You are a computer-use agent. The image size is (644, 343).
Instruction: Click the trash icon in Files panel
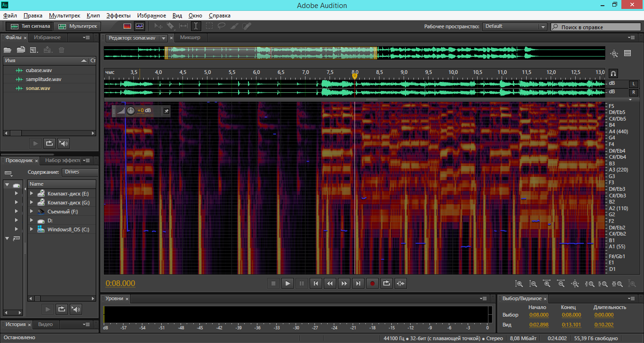click(x=61, y=49)
